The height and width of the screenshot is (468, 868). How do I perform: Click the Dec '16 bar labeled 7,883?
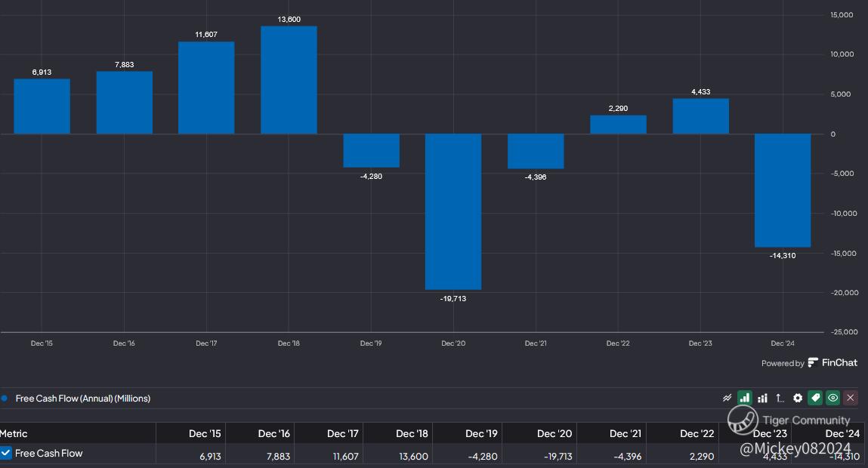pyautogui.click(x=125, y=103)
